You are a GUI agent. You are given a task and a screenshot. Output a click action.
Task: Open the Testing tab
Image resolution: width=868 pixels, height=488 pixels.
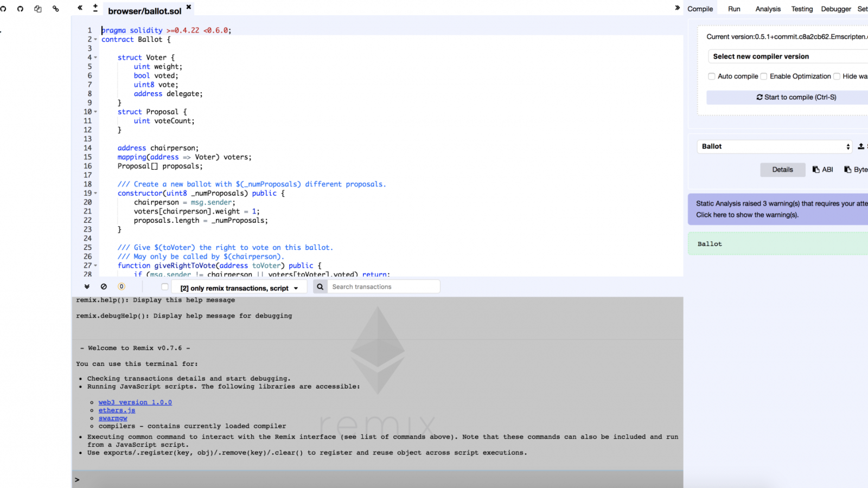click(x=802, y=9)
